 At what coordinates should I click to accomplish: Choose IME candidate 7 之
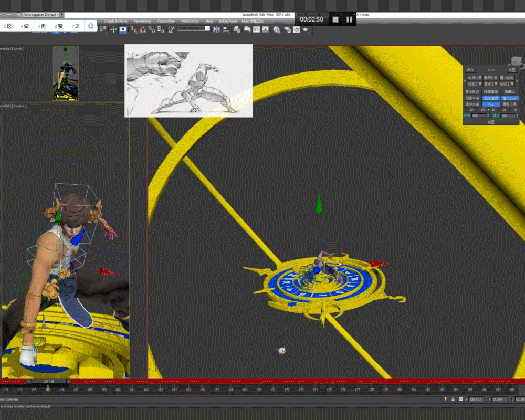76,26
